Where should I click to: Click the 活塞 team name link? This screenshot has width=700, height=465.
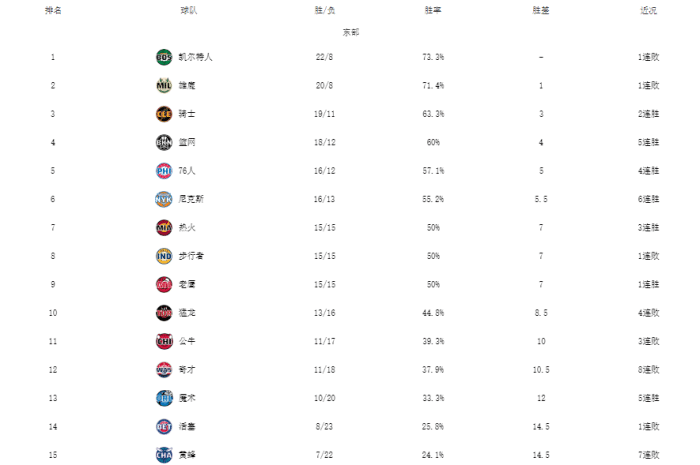click(187, 426)
